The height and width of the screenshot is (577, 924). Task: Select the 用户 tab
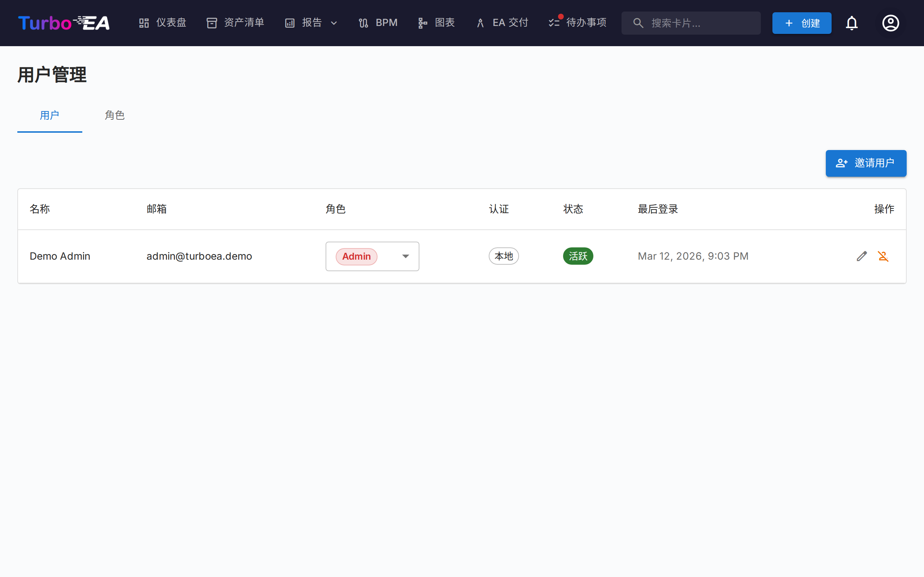pyautogui.click(x=50, y=115)
